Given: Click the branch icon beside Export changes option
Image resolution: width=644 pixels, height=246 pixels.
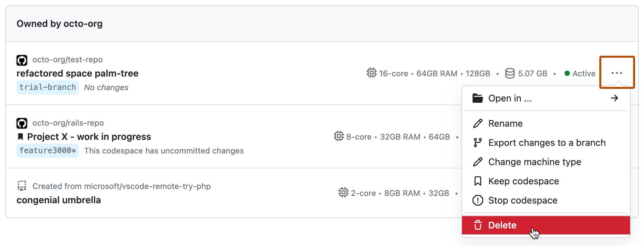Looking at the screenshot, I should pyautogui.click(x=478, y=143).
